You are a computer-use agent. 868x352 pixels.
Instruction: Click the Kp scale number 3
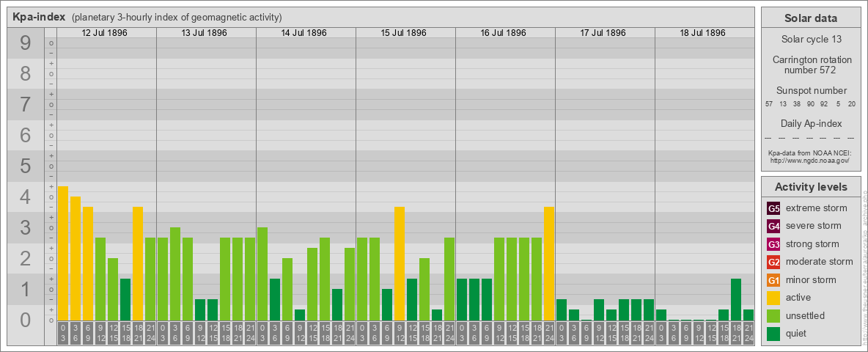tap(25, 227)
